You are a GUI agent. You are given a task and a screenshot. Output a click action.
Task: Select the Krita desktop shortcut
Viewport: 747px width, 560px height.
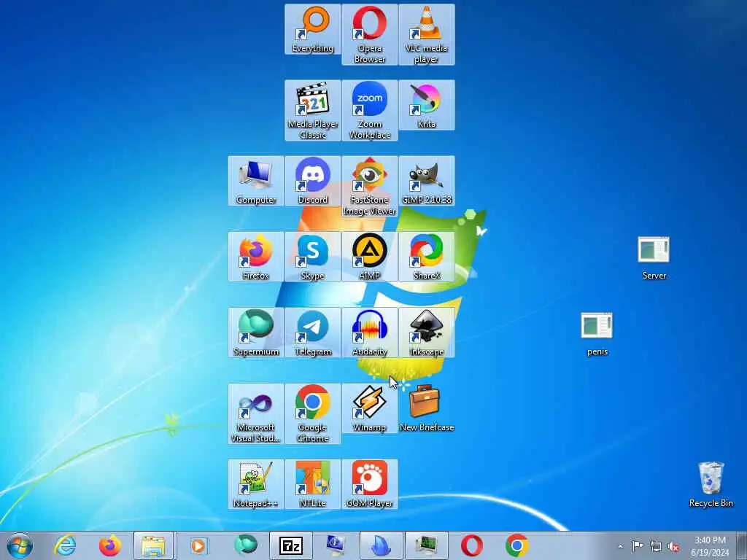click(x=426, y=105)
